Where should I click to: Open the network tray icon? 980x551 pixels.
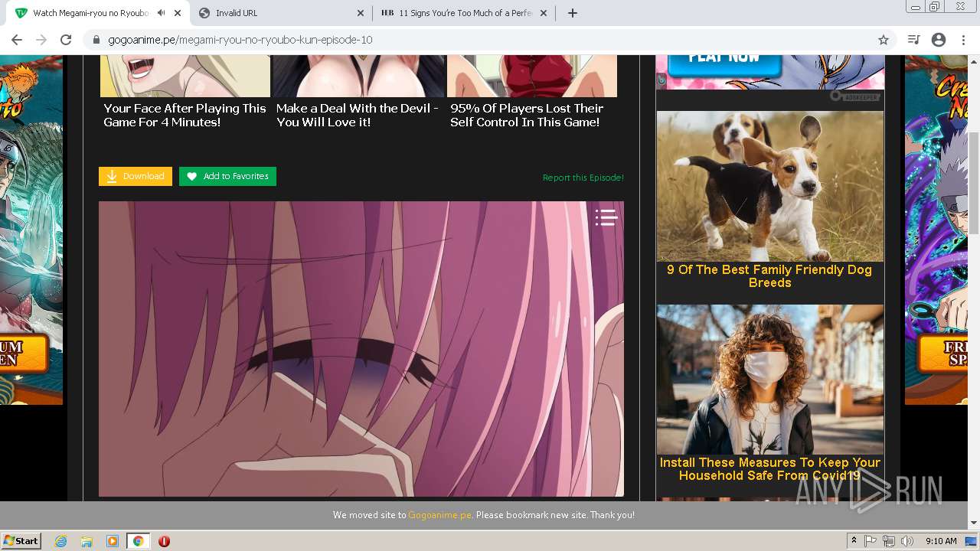[889, 541]
